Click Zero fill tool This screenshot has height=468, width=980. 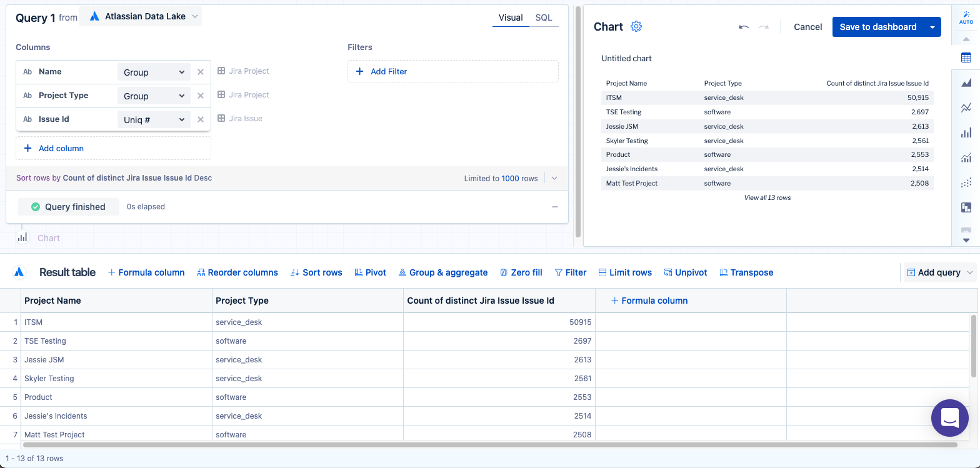(x=521, y=272)
